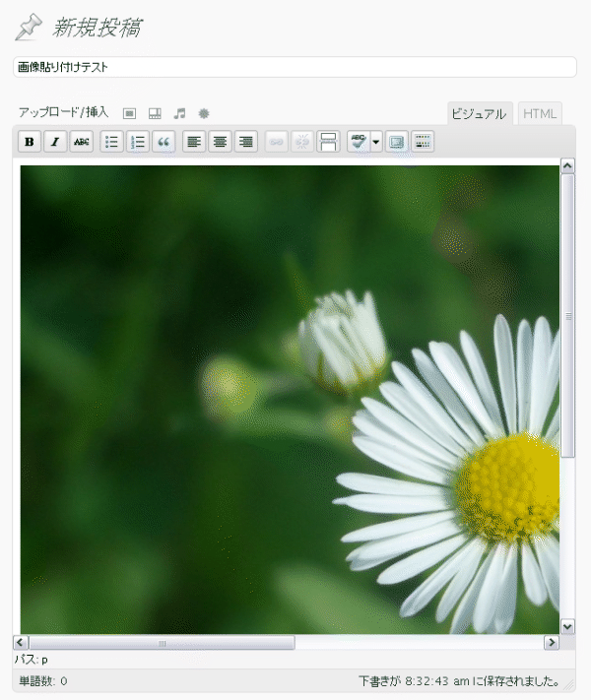Click the vertical scrollbar down arrow
591x700 pixels.
(x=567, y=626)
